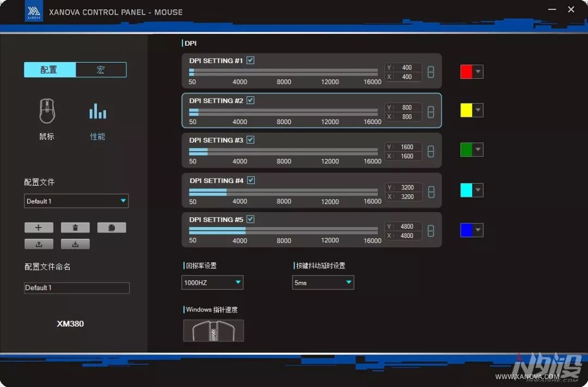Switch to the 宏 (macro) tab
The image size is (588, 387).
[101, 70]
